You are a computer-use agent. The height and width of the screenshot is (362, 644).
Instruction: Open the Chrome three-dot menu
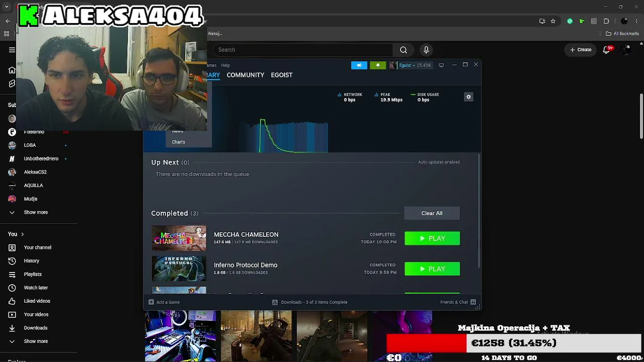tap(636, 21)
